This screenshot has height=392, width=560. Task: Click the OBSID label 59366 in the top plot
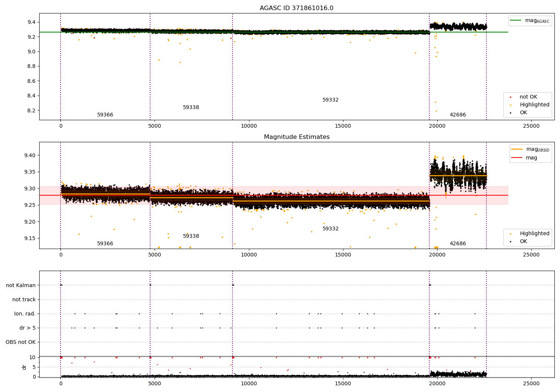105,115
